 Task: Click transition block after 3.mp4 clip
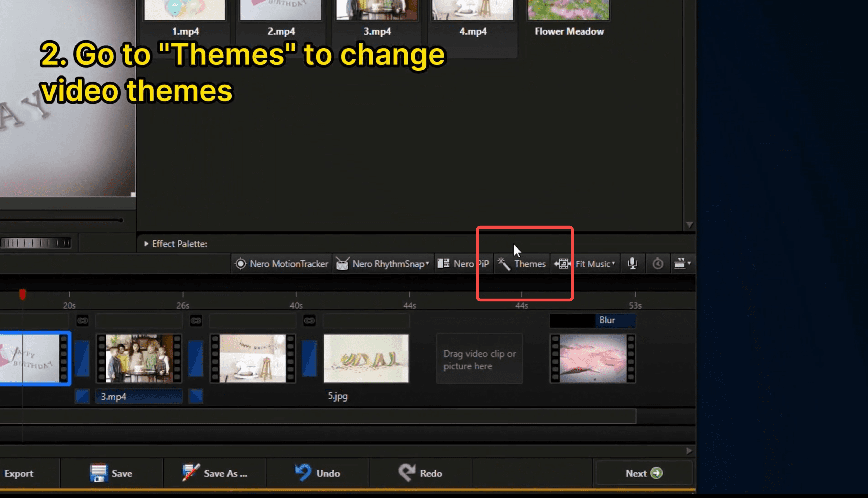pos(196,359)
